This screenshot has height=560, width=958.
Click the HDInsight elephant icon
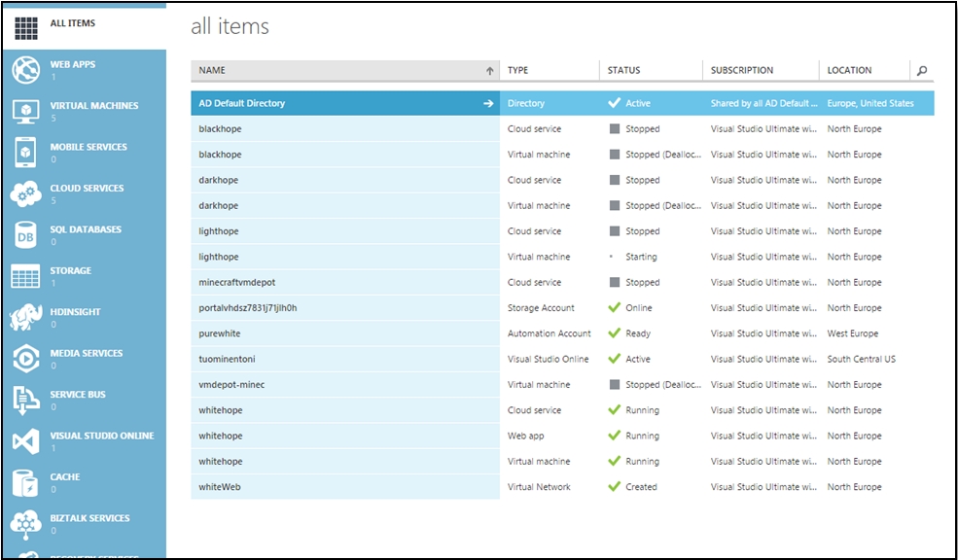(25, 318)
